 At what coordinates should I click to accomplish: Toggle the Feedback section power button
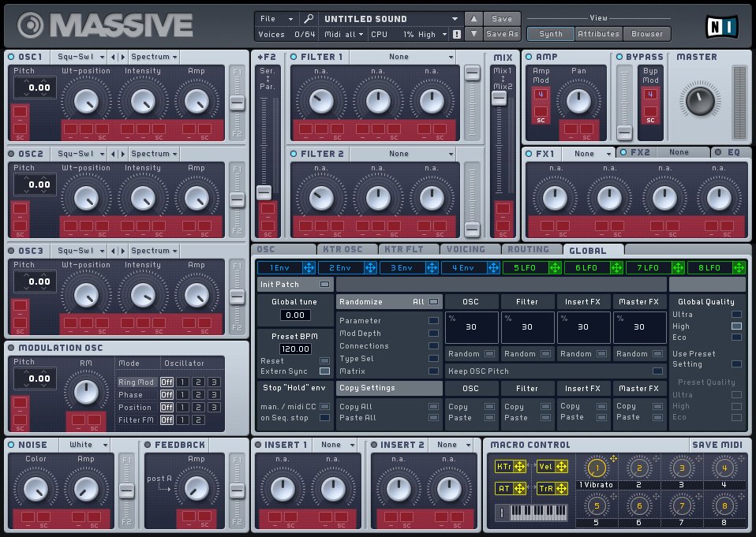(148, 445)
